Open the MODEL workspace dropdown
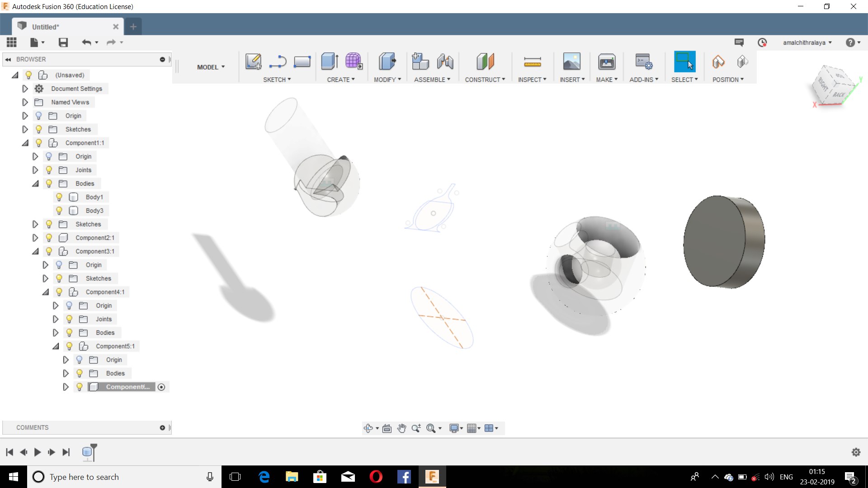This screenshot has height=488, width=868. point(211,67)
